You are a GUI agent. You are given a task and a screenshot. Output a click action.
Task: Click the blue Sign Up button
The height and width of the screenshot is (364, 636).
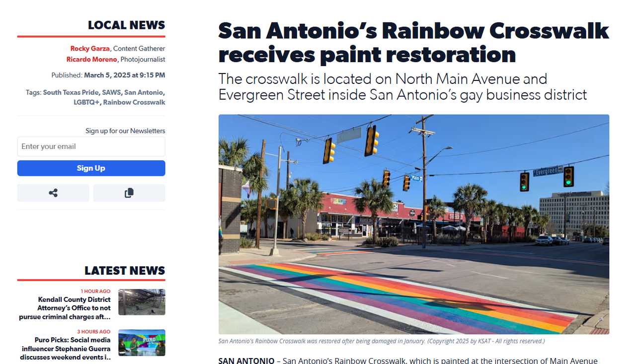tap(91, 168)
